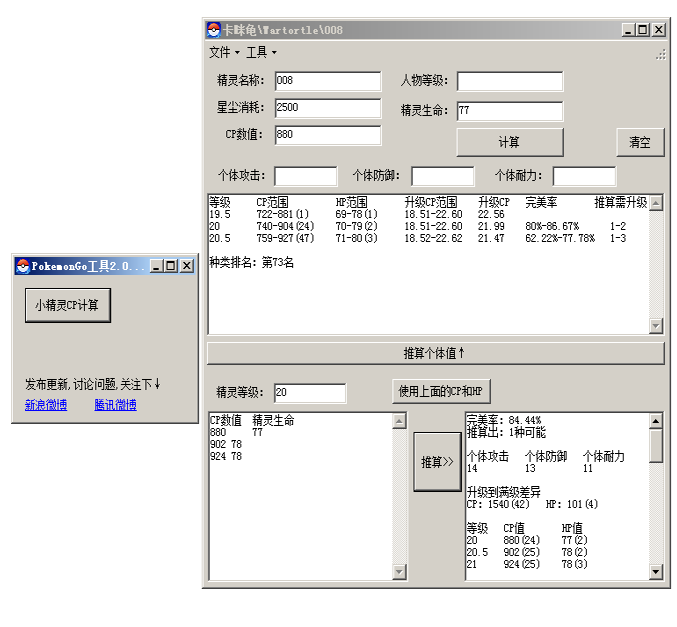Focus the 个体防御 input box
This screenshot has width=677, height=627.
(x=443, y=176)
